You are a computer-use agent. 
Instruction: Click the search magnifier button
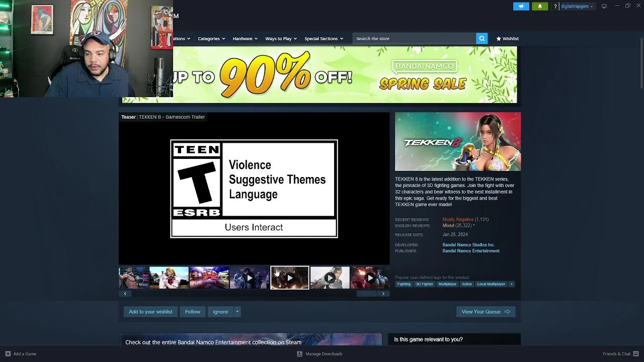tap(481, 39)
